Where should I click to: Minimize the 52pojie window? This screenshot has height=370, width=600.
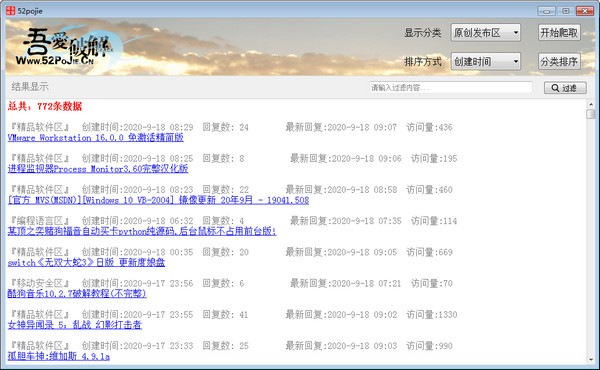click(x=546, y=11)
